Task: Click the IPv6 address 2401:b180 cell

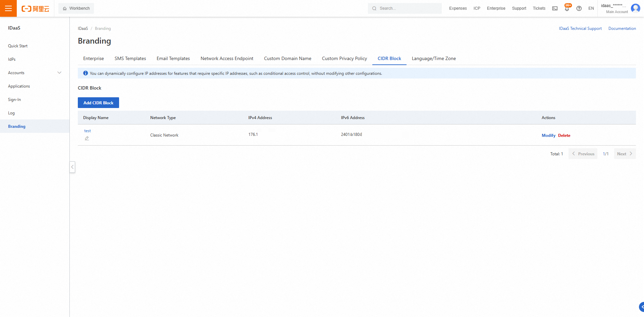Action: 352,135
